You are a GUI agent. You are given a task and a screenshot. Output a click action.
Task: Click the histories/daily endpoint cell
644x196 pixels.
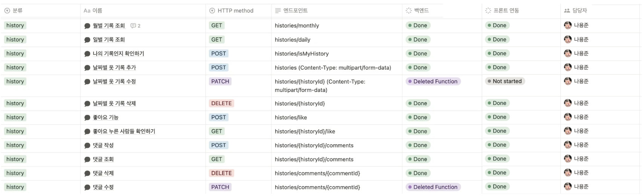tap(337, 40)
